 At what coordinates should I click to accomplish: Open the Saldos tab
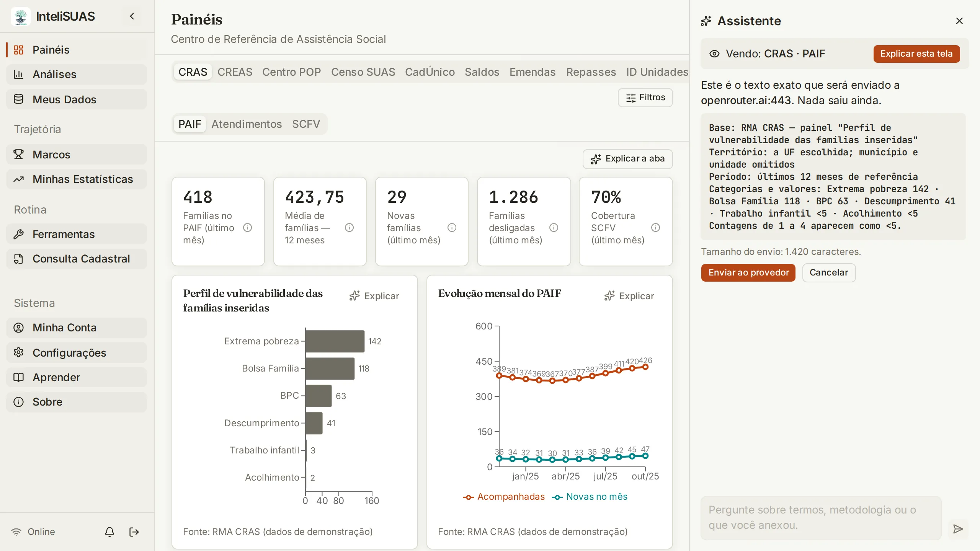click(482, 72)
